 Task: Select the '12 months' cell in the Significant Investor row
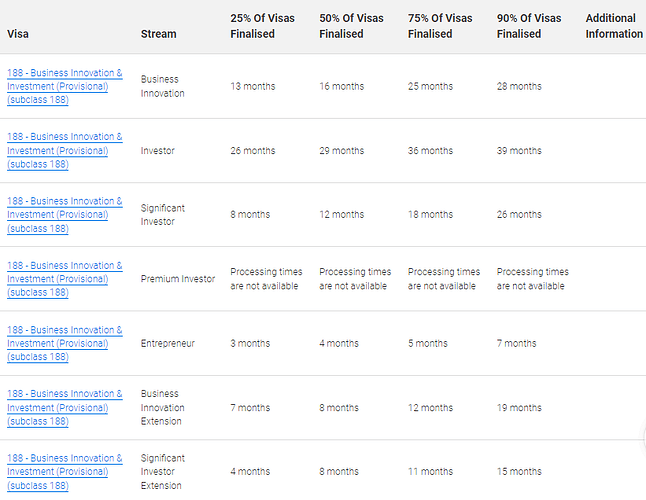[x=342, y=215]
